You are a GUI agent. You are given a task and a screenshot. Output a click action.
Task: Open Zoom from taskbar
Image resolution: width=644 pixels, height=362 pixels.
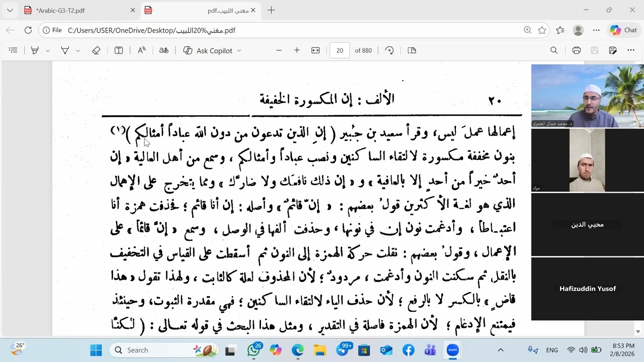pos(452,350)
